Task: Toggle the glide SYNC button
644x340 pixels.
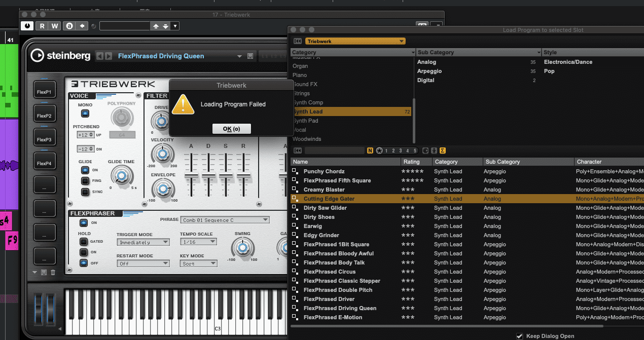Action: tap(85, 192)
